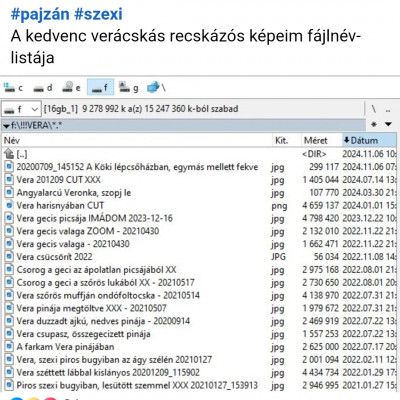Click the date 2024.07.14 cell
The width and height of the screenshot is (400, 400).
coord(369,180)
